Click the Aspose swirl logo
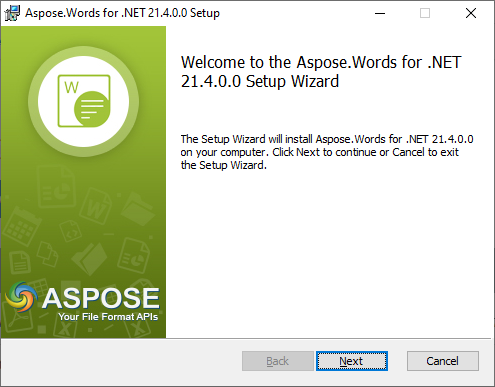The image size is (495, 387). [x=21, y=297]
